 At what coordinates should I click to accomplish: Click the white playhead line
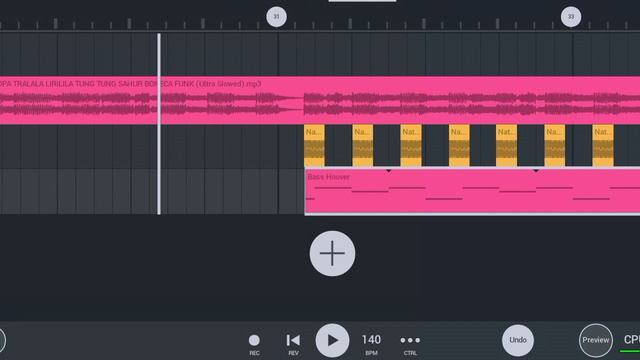pos(159,124)
